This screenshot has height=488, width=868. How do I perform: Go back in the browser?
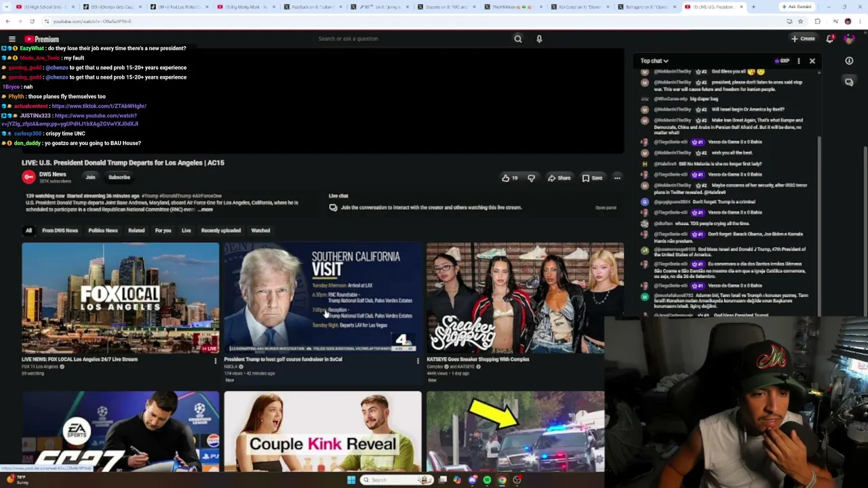pyautogui.click(x=8, y=22)
